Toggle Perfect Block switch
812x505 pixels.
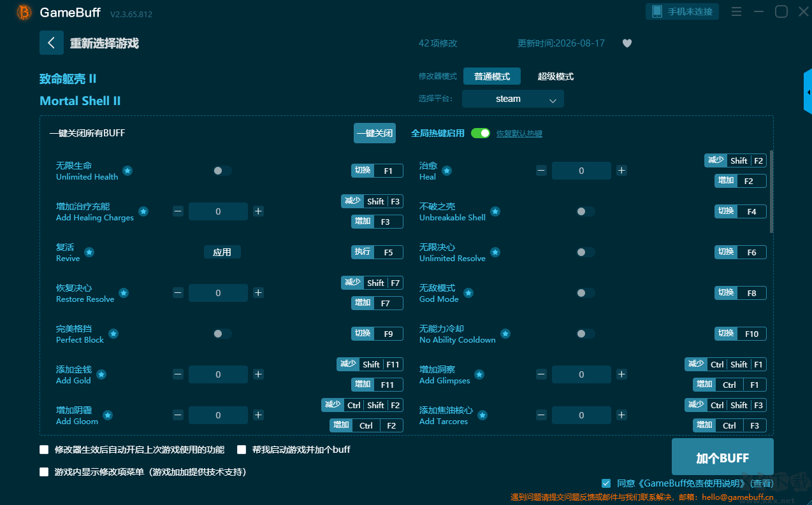222,334
